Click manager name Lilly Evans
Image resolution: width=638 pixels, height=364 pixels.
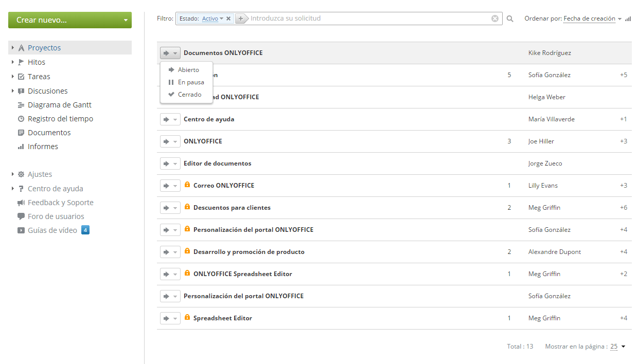tap(543, 186)
